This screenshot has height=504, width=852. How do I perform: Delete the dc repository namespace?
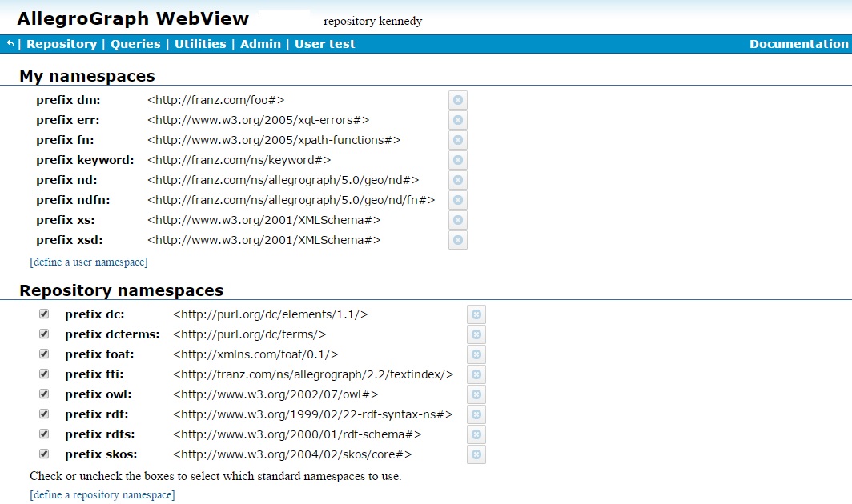coord(476,314)
